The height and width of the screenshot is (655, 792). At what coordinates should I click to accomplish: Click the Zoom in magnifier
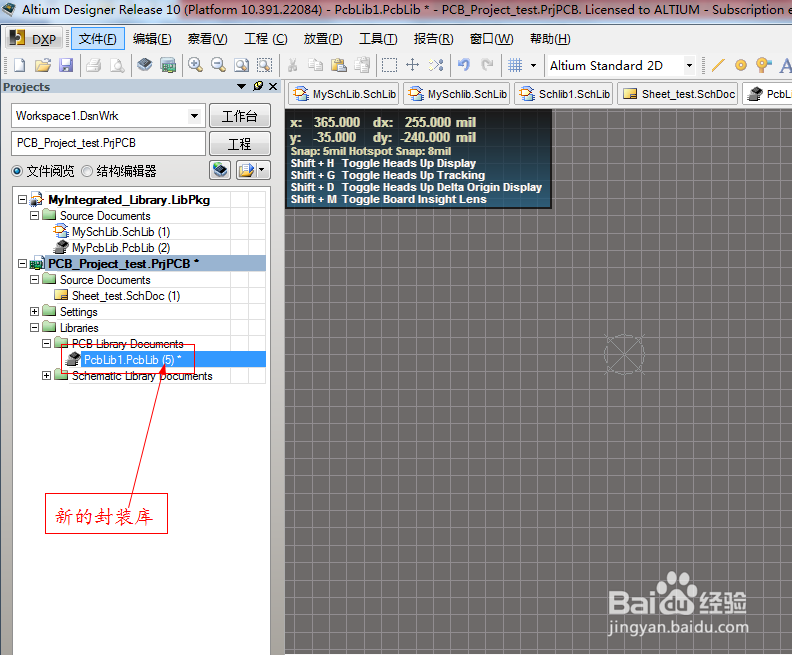(195, 65)
